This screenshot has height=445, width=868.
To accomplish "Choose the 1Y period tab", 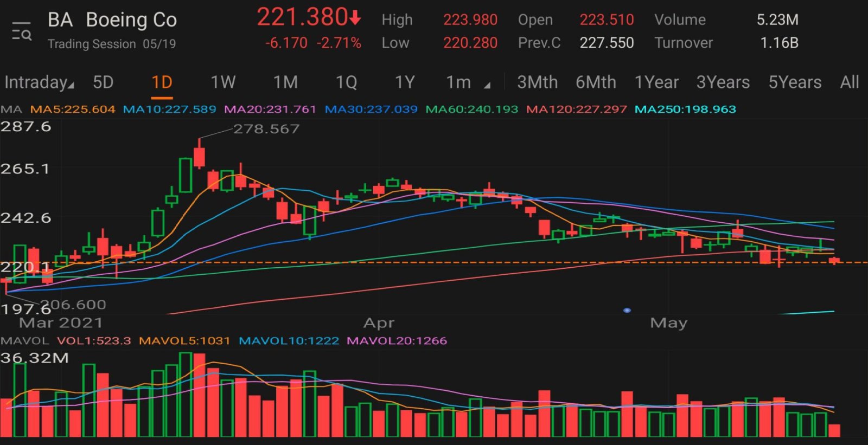I will coord(405,82).
